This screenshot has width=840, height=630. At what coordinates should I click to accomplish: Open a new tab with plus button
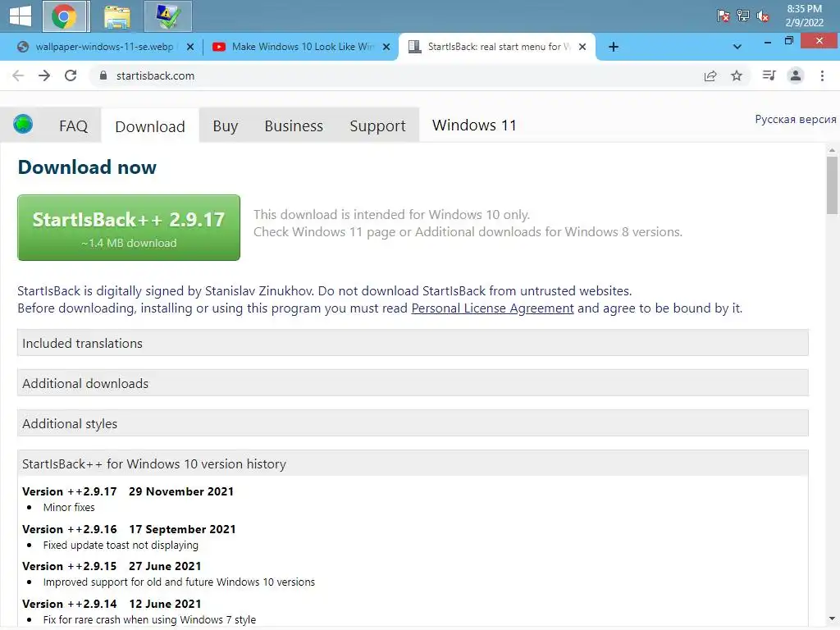coord(614,47)
